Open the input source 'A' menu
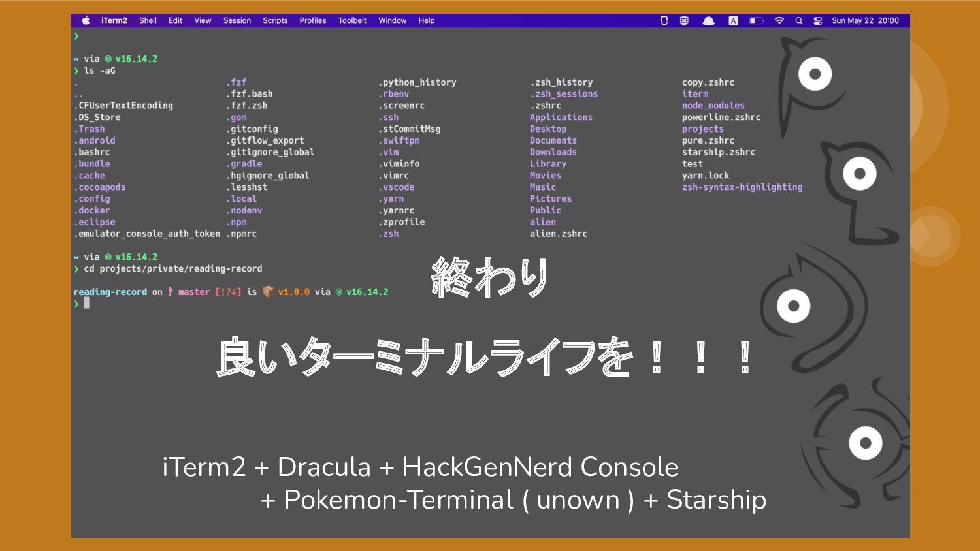This screenshot has height=551, width=980. (734, 20)
